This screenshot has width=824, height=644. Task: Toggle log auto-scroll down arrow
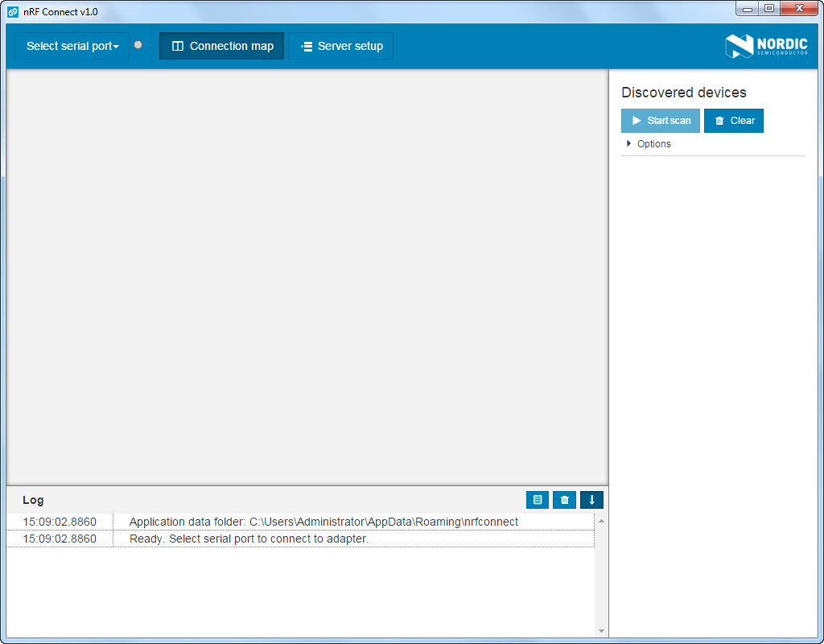click(591, 500)
